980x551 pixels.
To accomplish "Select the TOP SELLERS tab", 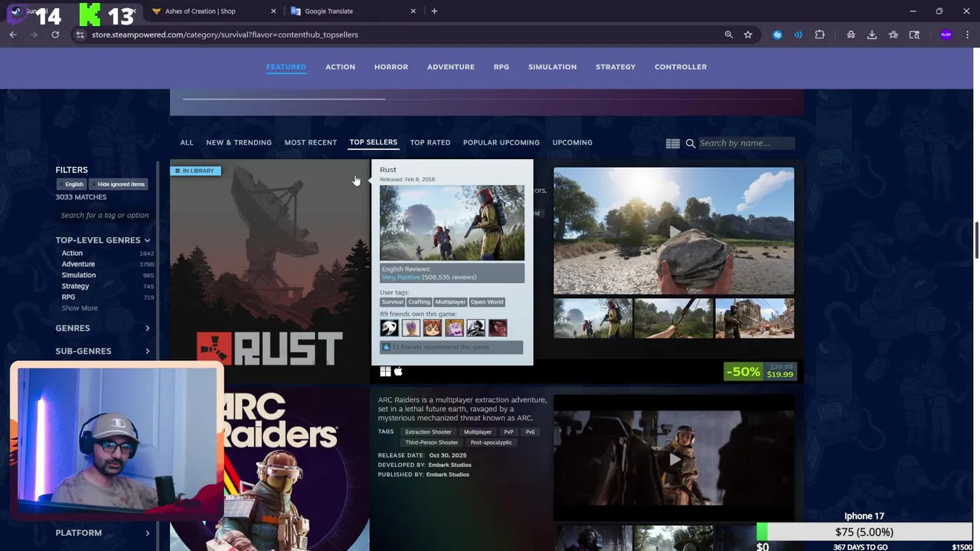I will point(374,142).
